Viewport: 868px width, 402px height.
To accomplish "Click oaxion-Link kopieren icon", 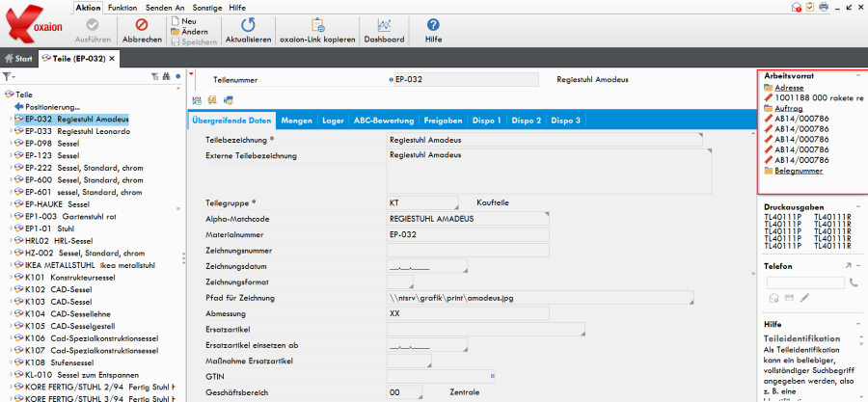I will tap(317, 24).
